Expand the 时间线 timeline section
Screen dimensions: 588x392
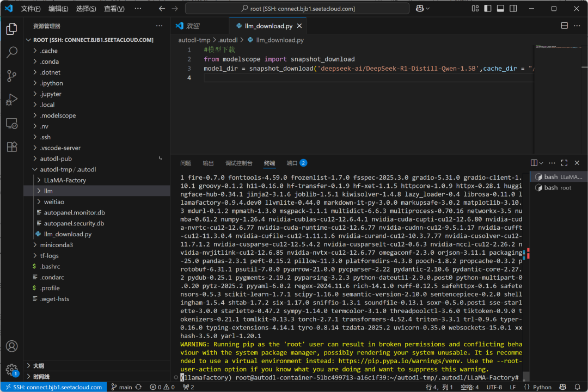(97, 377)
